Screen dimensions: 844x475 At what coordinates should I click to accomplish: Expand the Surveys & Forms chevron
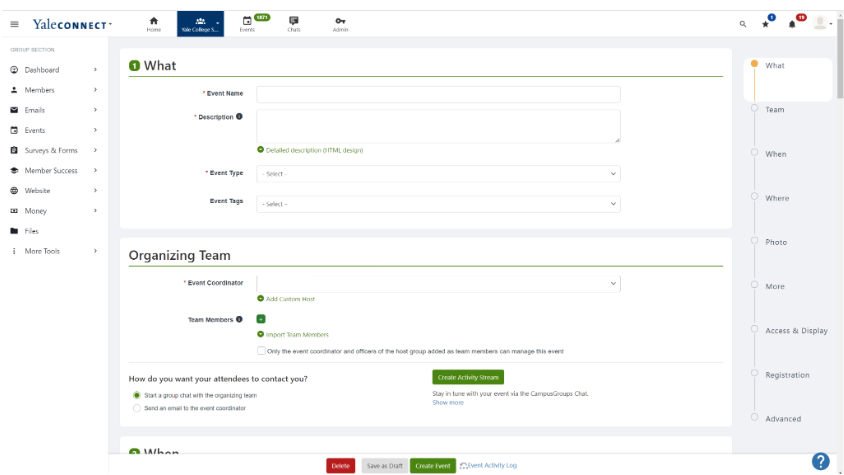coord(95,150)
